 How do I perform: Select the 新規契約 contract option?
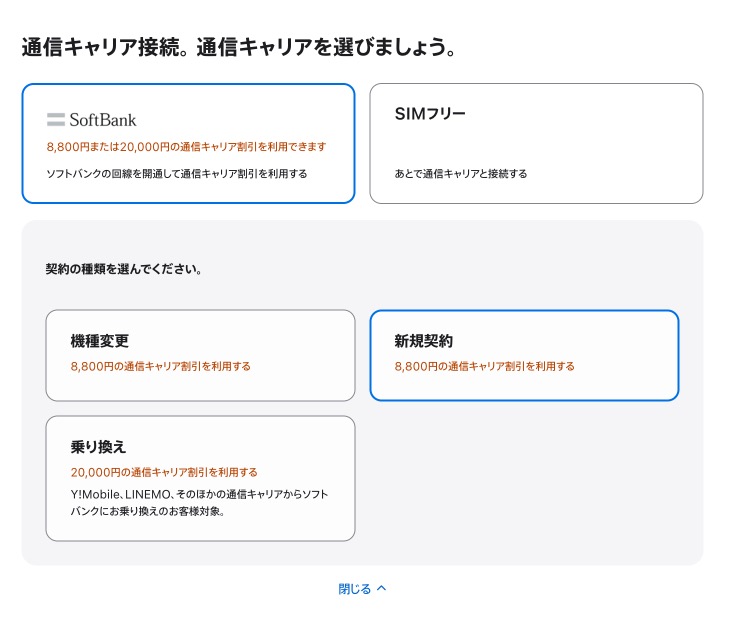(524, 355)
